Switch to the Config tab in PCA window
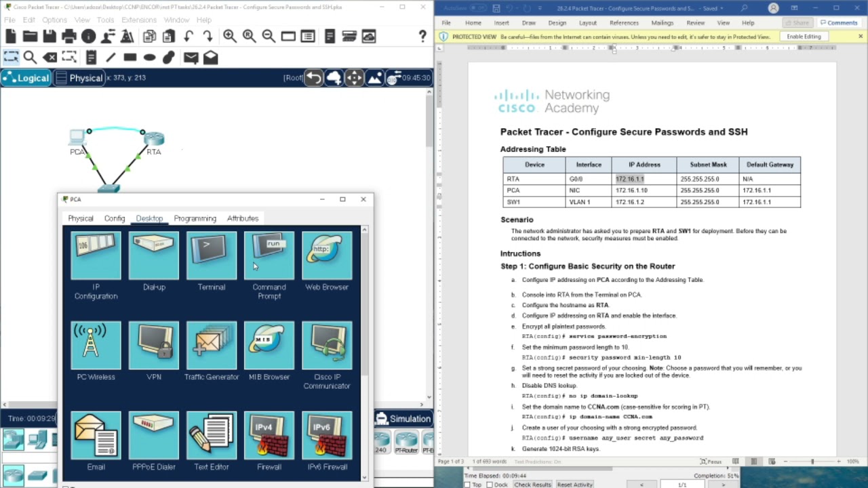Screen dimensions: 868x488 click(115, 218)
